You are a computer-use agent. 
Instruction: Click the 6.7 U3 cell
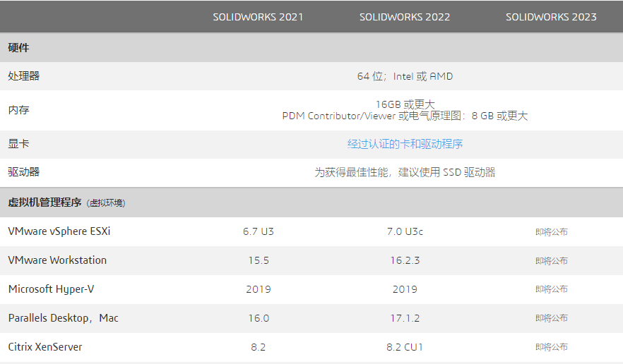point(259,231)
